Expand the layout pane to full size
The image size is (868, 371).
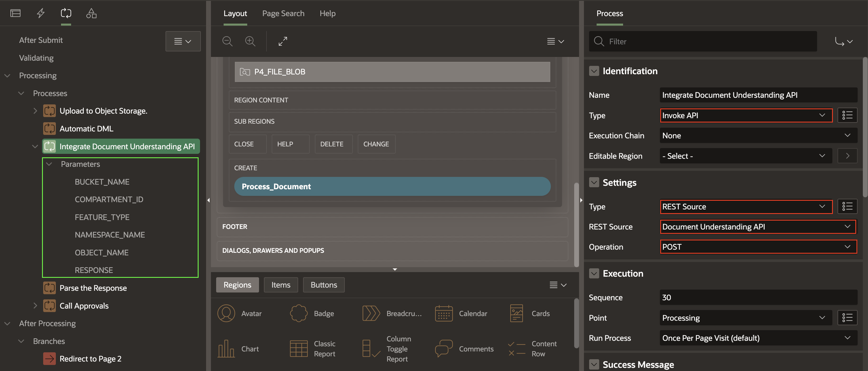click(x=283, y=41)
